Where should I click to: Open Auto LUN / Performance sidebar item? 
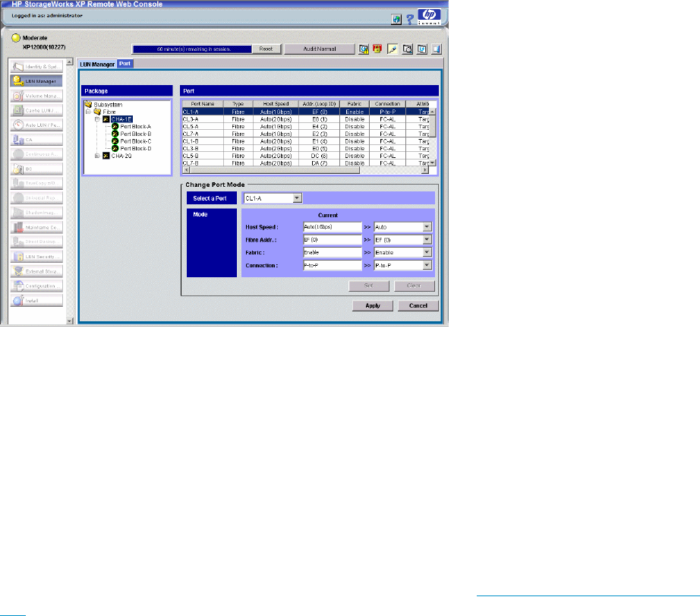[x=36, y=125]
